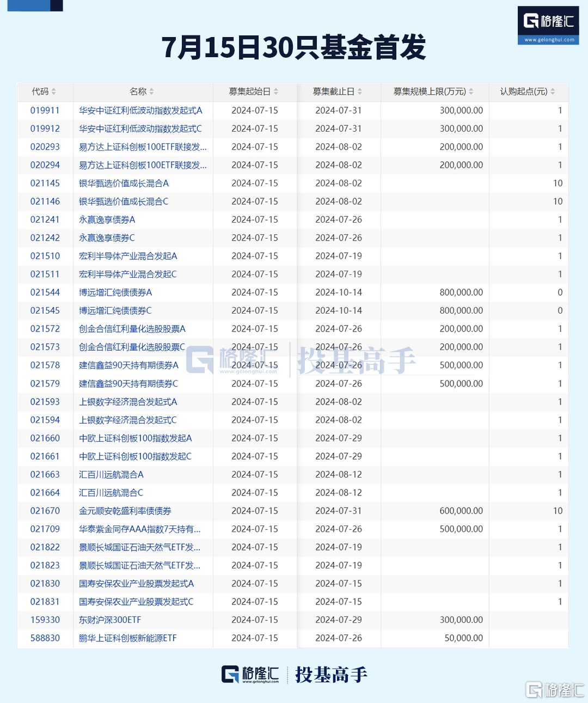The height and width of the screenshot is (703, 588).
Task: Click fund code 021510
Action: pyautogui.click(x=45, y=256)
